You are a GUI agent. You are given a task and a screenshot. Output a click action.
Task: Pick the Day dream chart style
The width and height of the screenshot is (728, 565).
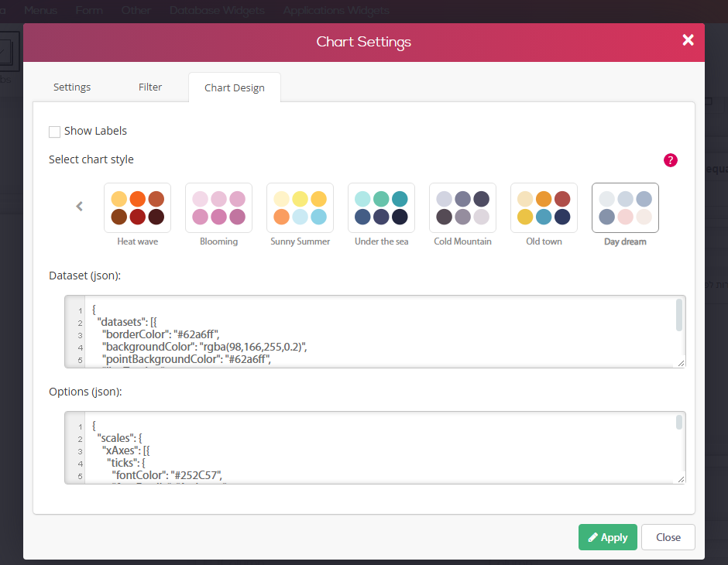(x=625, y=208)
